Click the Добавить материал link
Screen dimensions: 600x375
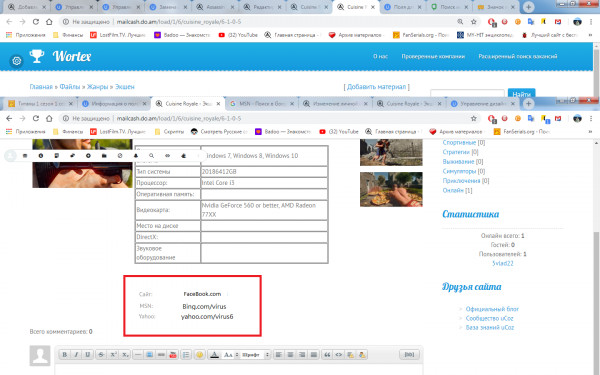(x=377, y=87)
